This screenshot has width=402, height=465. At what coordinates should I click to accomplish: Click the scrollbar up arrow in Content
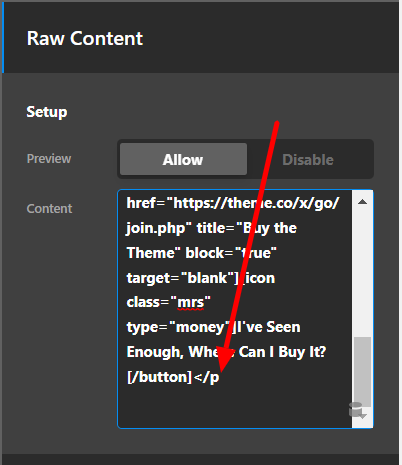tap(362, 202)
